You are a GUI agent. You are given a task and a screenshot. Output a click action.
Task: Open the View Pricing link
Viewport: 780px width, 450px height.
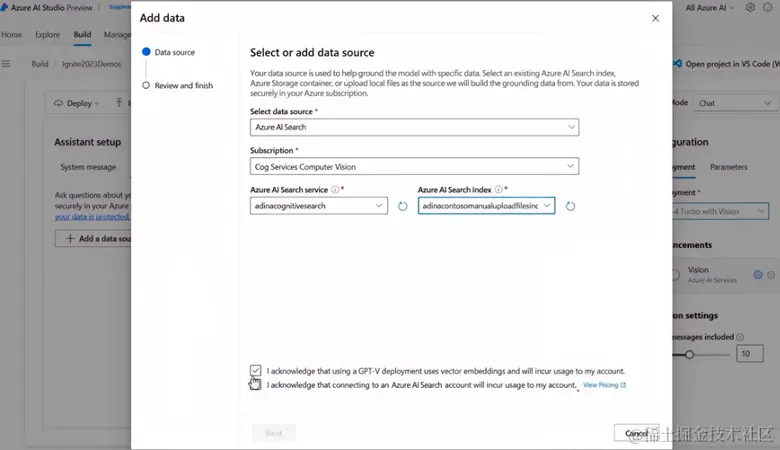pyautogui.click(x=604, y=384)
